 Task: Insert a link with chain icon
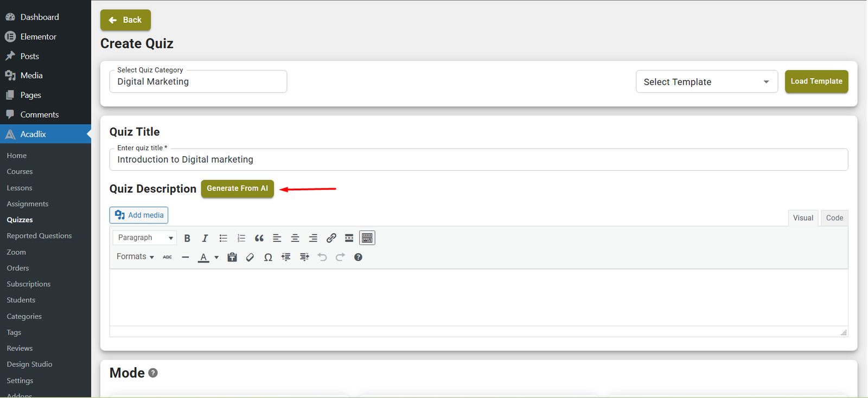(x=331, y=238)
